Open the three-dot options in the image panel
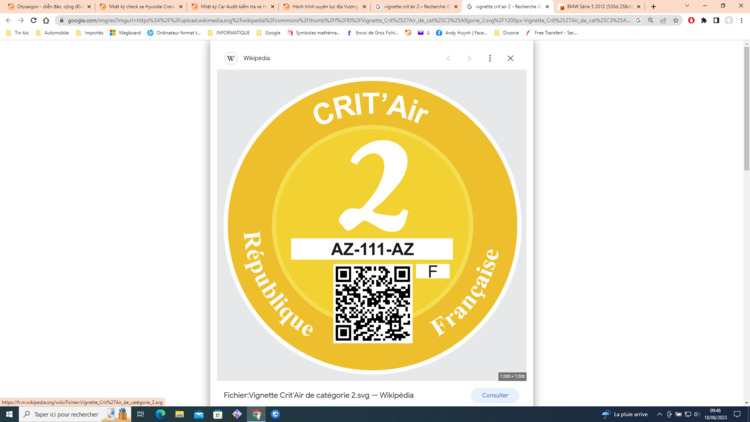The image size is (750, 422). coord(490,58)
